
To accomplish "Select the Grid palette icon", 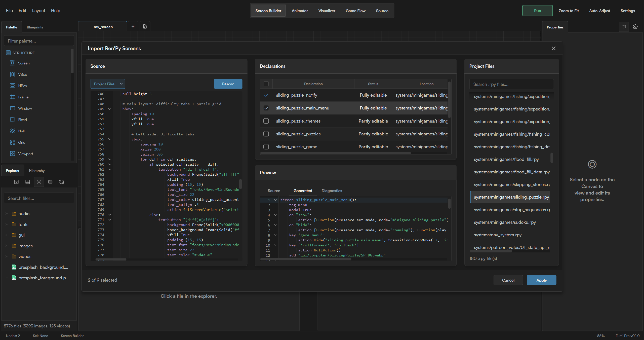I will click(x=13, y=142).
